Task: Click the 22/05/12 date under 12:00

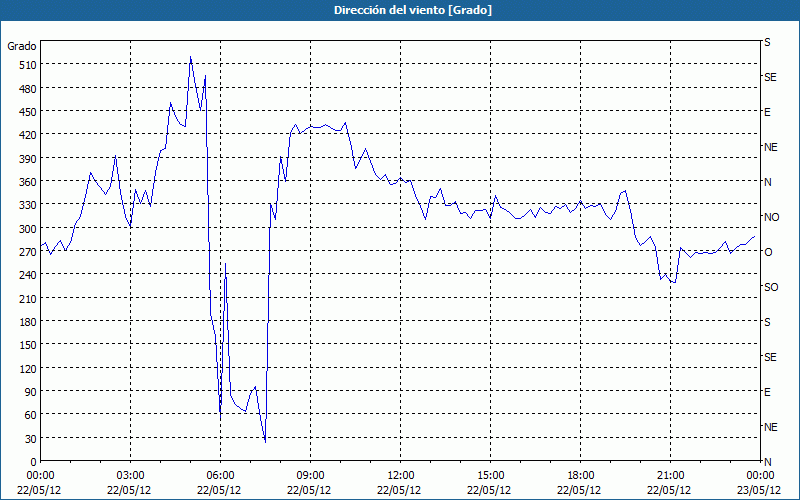Action: tap(399, 490)
